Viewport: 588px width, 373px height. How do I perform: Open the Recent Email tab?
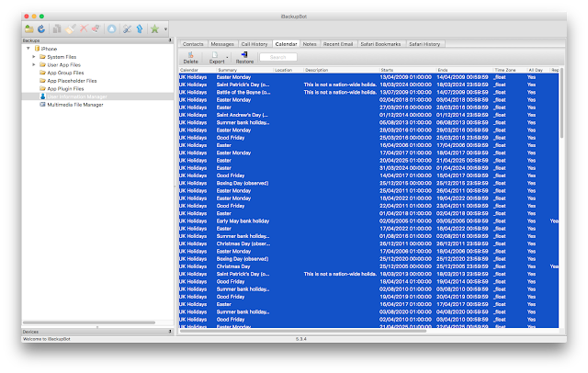[338, 44]
